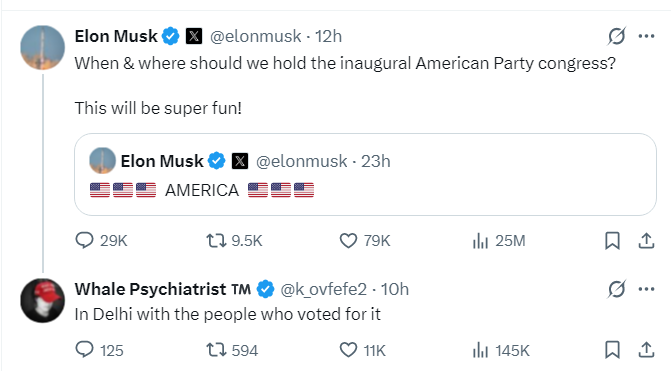Visit @elonmusk handle on main post

[255, 36]
